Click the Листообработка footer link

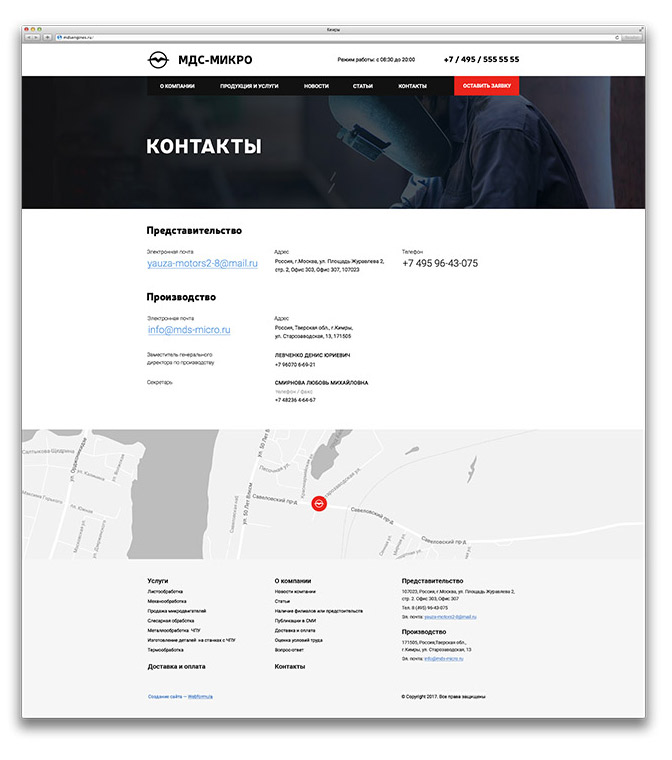coord(165,591)
